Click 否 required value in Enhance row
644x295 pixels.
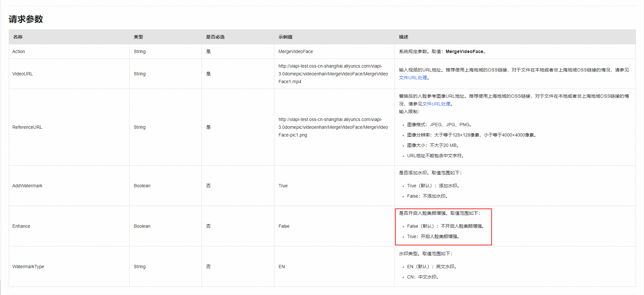click(208, 226)
